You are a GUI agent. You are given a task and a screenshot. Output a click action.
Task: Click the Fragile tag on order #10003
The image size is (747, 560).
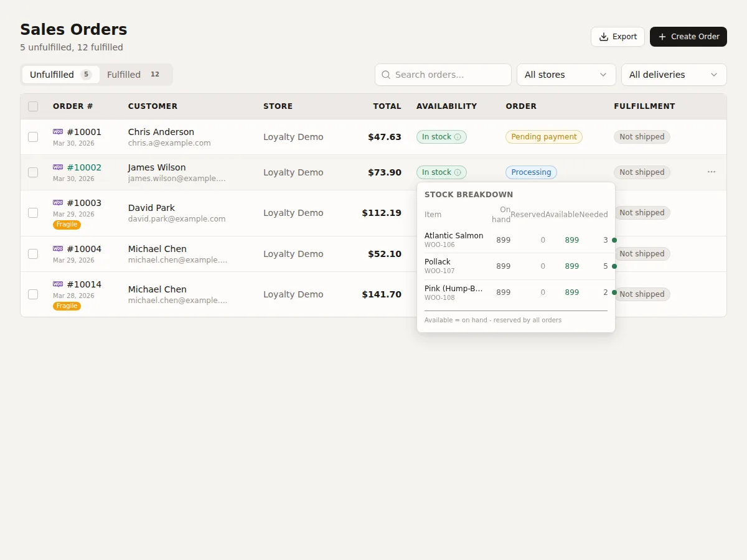point(67,225)
